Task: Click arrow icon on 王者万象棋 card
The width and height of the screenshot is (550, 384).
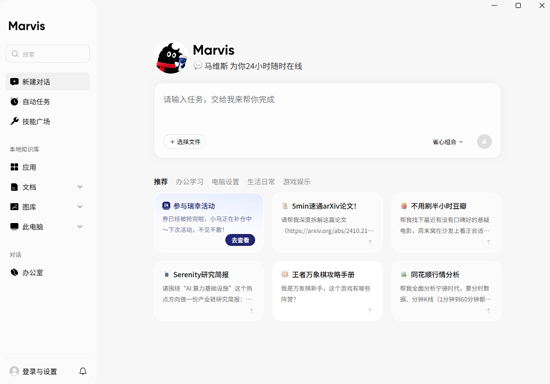Action: pyautogui.click(x=370, y=310)
